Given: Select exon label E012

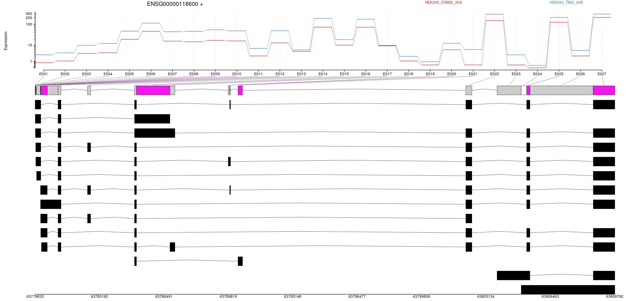Looking at the screenshot, I should coord(280,74).
